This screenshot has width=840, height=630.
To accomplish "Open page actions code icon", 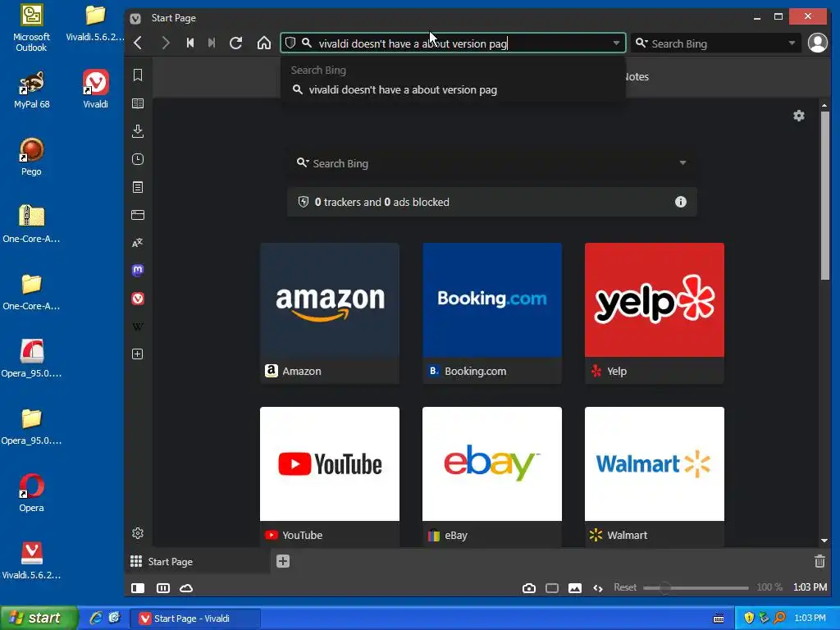I will tap(598, 588).
